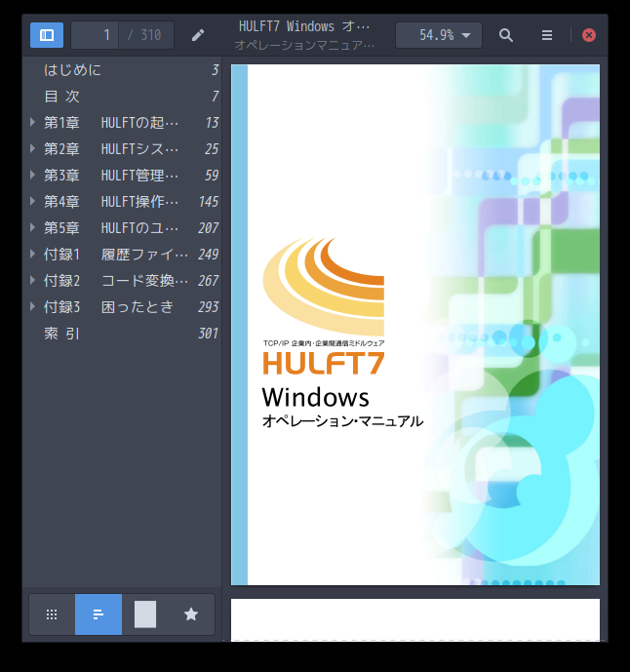This screenshot has height=672, width=630.
Task: Switch to annotations page view tab
Action: [x=145, y=614]
